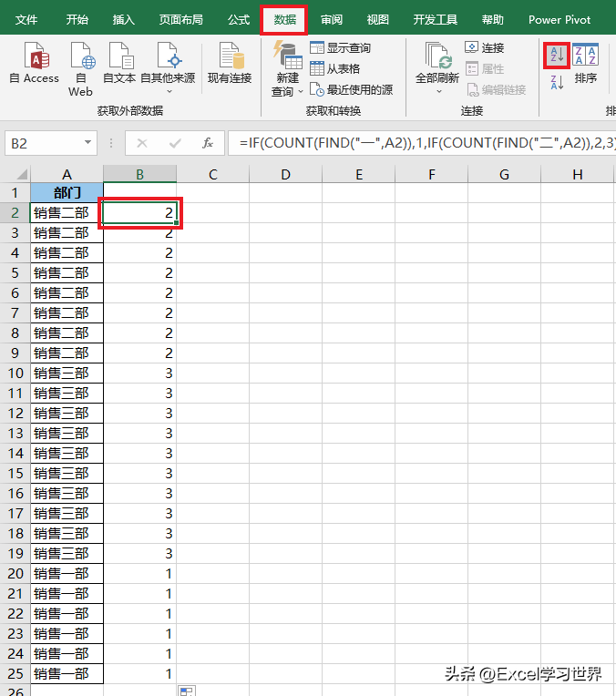Select column H header

578,174
